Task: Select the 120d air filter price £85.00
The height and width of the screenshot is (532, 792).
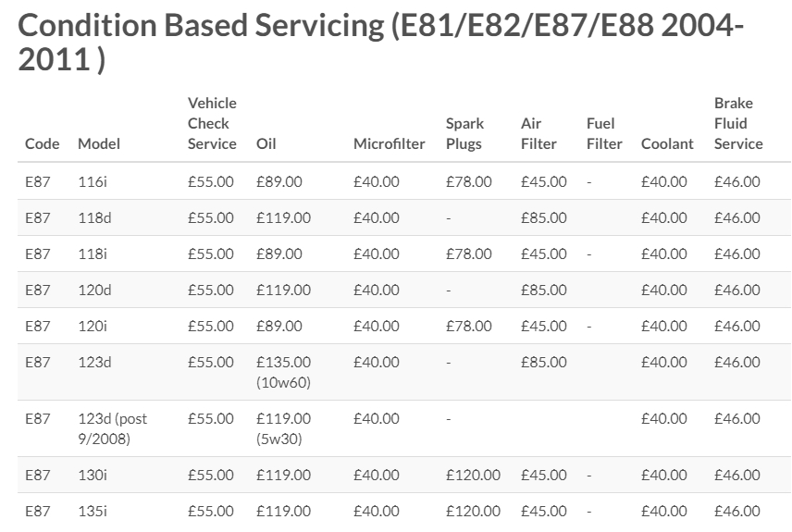Action: point(544,290)
